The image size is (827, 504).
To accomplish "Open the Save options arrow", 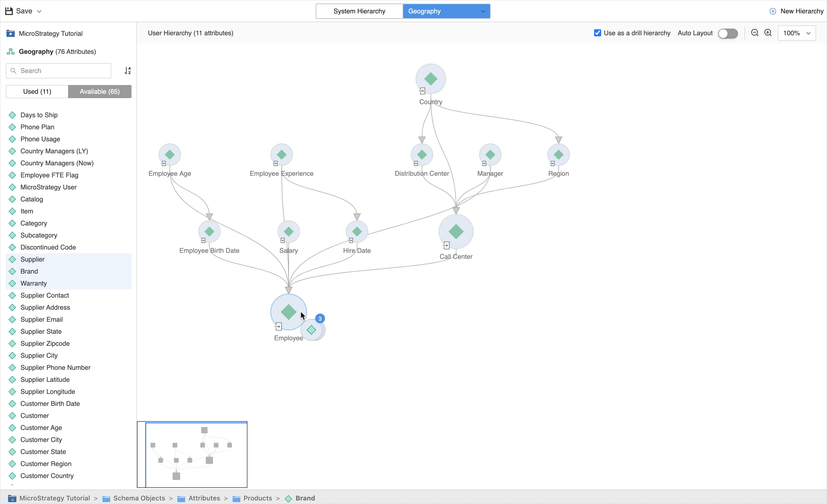I will tap(39, 11).
